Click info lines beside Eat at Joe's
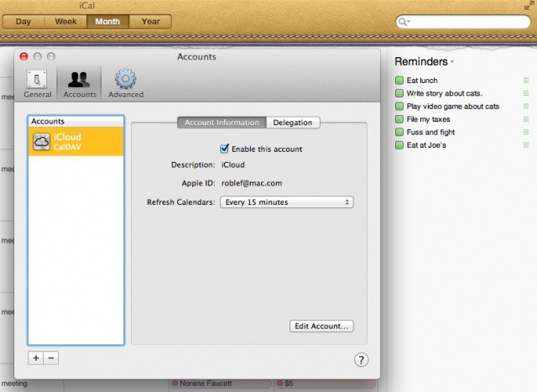 [x=526, y=145]
